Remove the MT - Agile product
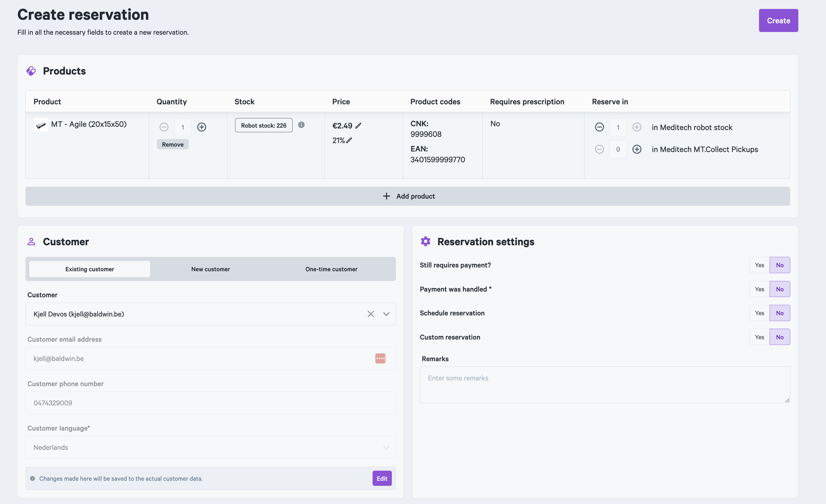 point(173,144)
